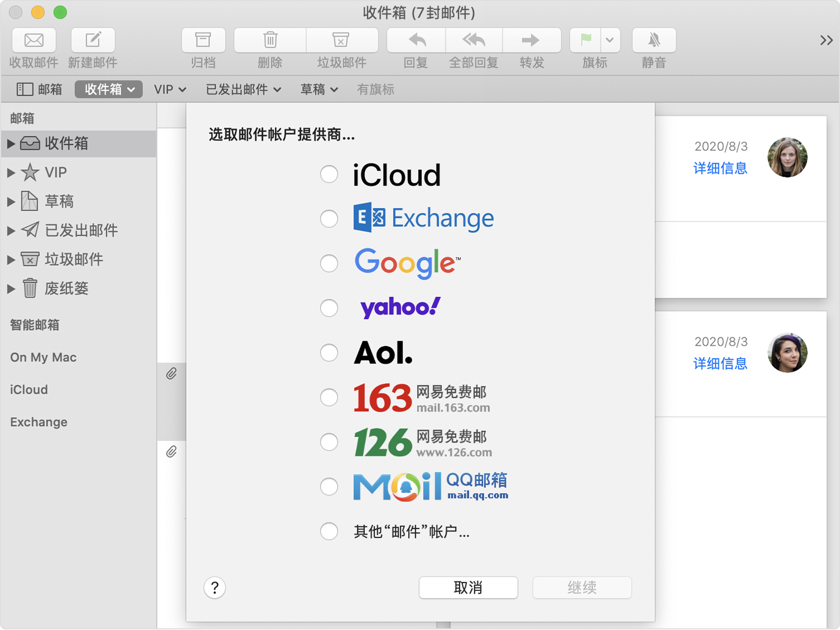Click the sender photo of the woman with brown hair
The width and height of the screenshot is (840, 630).
coord(787,157)
